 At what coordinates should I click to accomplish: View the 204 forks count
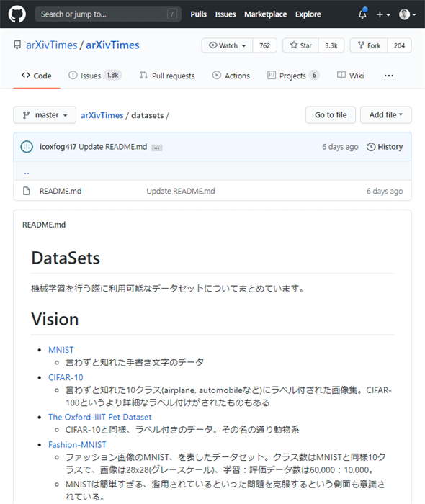399,45
